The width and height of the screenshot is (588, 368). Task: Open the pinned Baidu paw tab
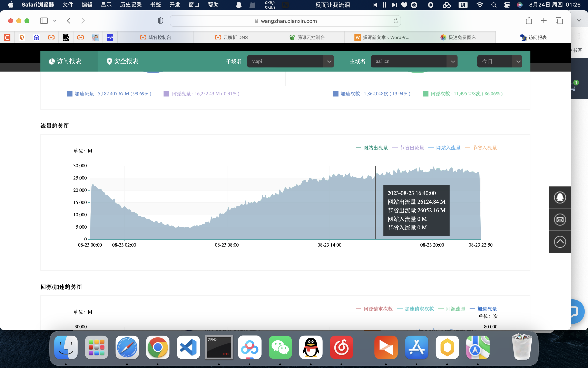click(x=37, y=37)
